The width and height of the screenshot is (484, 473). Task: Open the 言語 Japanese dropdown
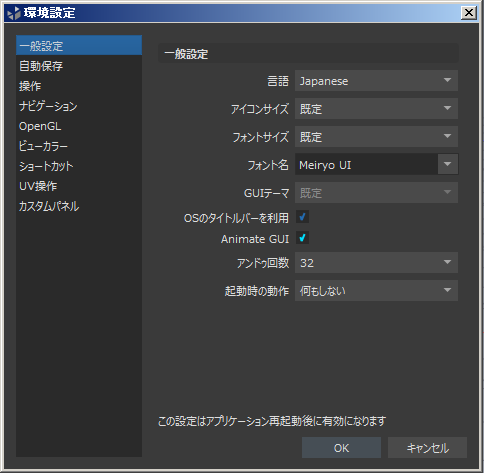point(376,81)
